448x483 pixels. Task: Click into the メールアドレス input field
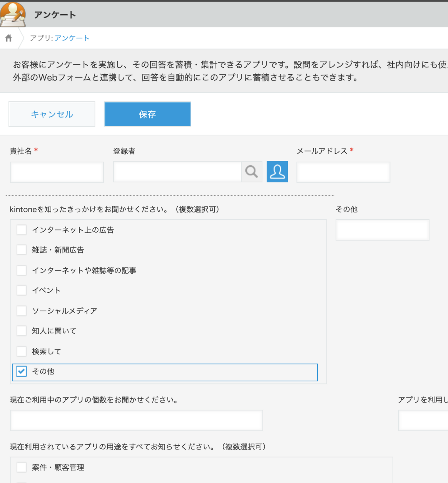343,172
